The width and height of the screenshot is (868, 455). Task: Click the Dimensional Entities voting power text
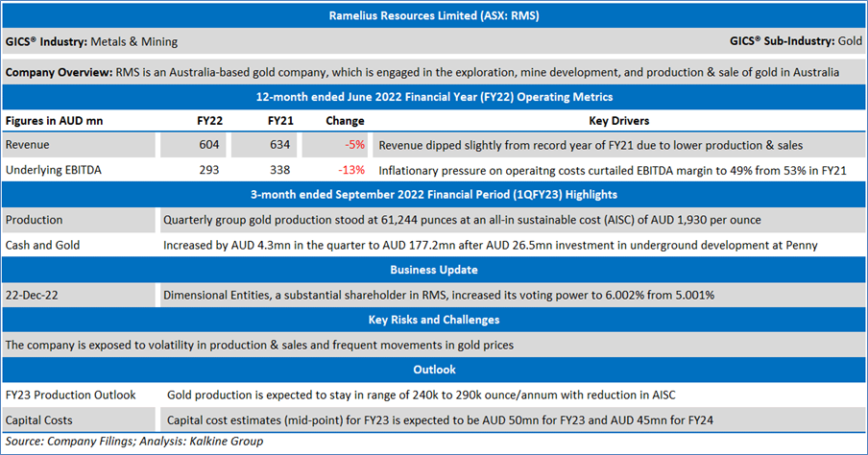439,295
